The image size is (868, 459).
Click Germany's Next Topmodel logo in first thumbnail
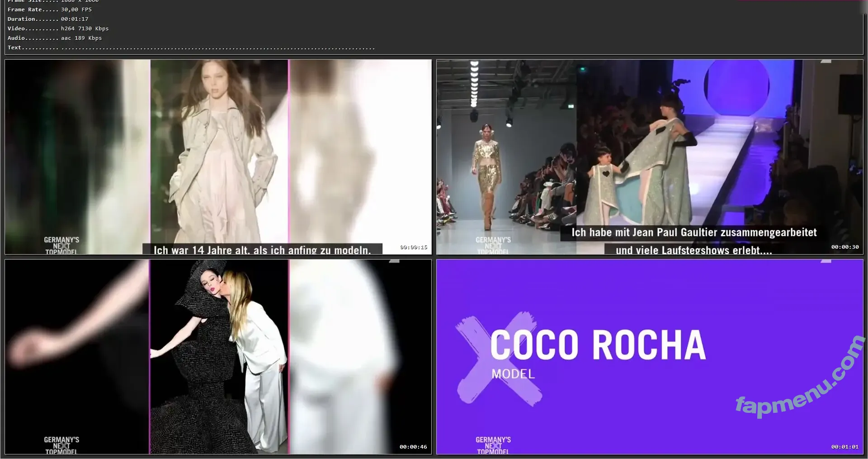coord(61,246)
